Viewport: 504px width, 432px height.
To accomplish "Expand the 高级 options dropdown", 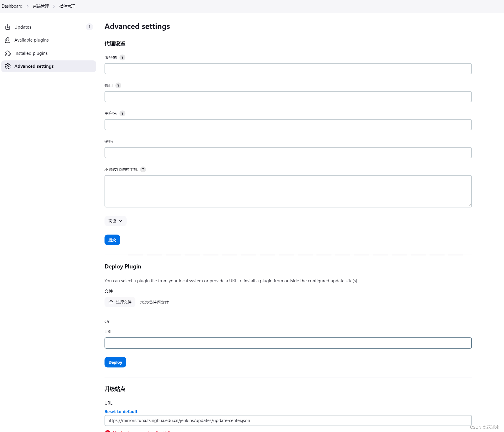I will pyautogui.click(x=115, y=221).
